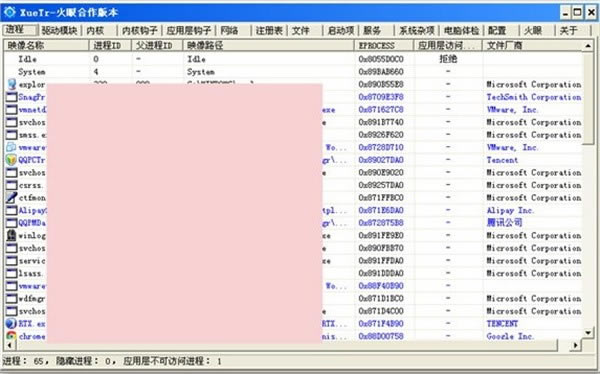Screen dimensions: 600x374
Task: Click the TechSmith Corporation vendor cell
Action: [534, 97]
